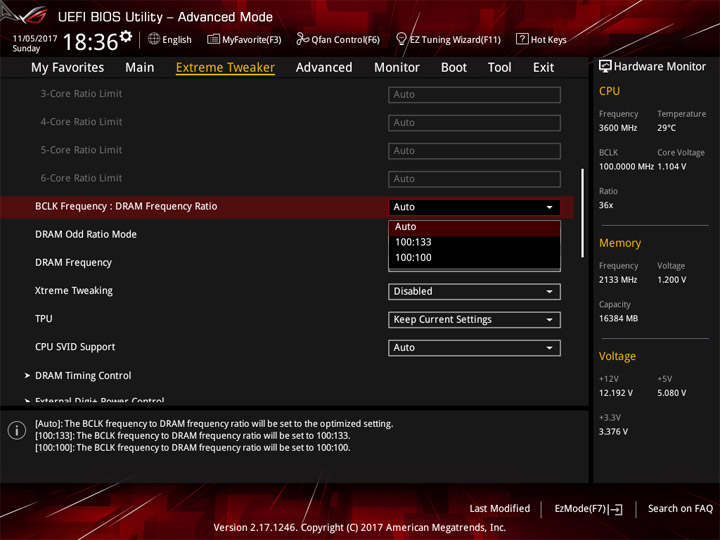Select Xtreme Tweaking label

pyautogui.click(x=74, y=291)
